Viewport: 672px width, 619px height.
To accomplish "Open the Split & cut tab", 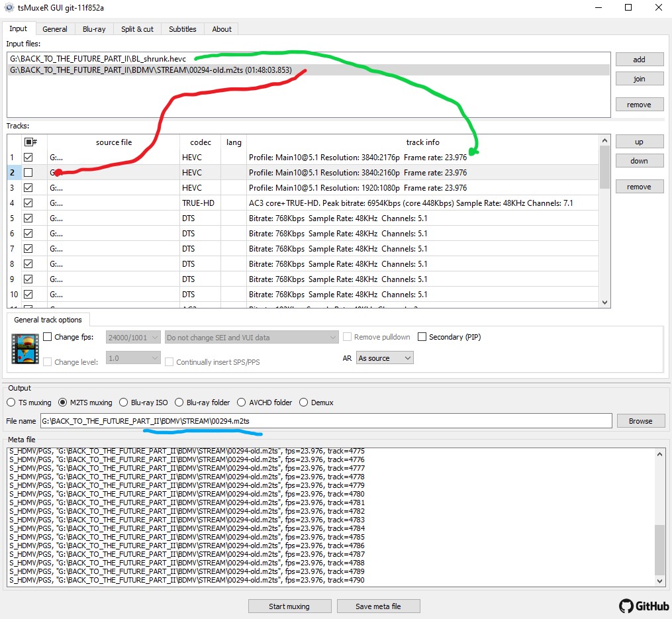I will click(x=137, y=29).
